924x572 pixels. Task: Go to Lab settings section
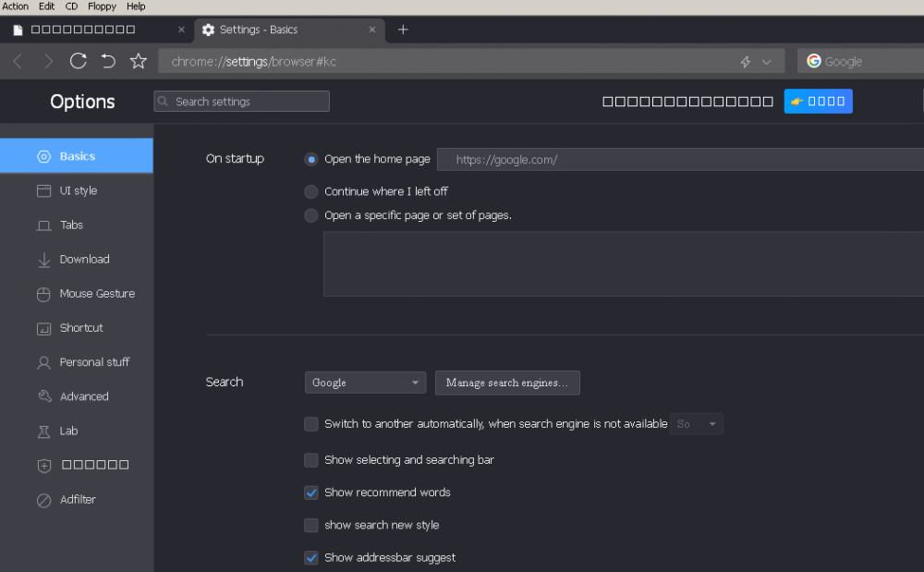coord(68,431)
